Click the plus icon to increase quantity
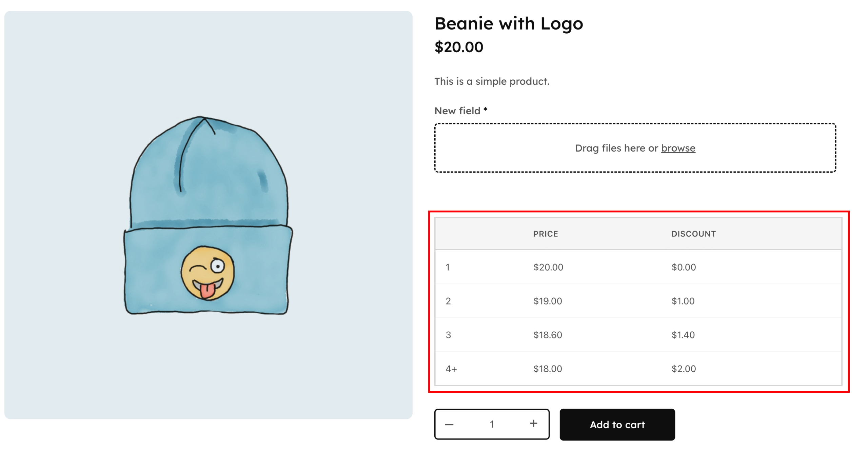The height and width of the screenshot is (449, 868). 533,424
